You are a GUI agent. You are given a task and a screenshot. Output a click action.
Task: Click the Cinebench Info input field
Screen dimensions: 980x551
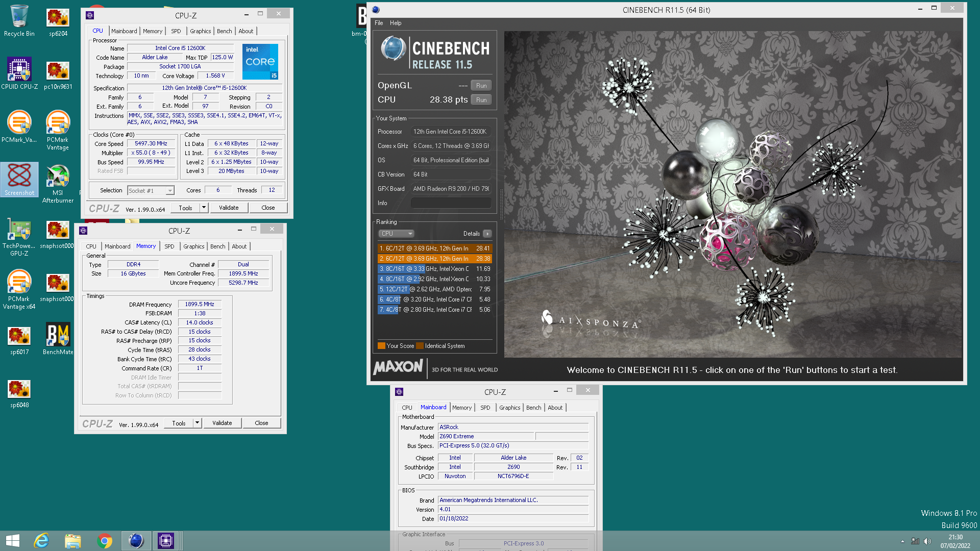(x=451, y=203)
